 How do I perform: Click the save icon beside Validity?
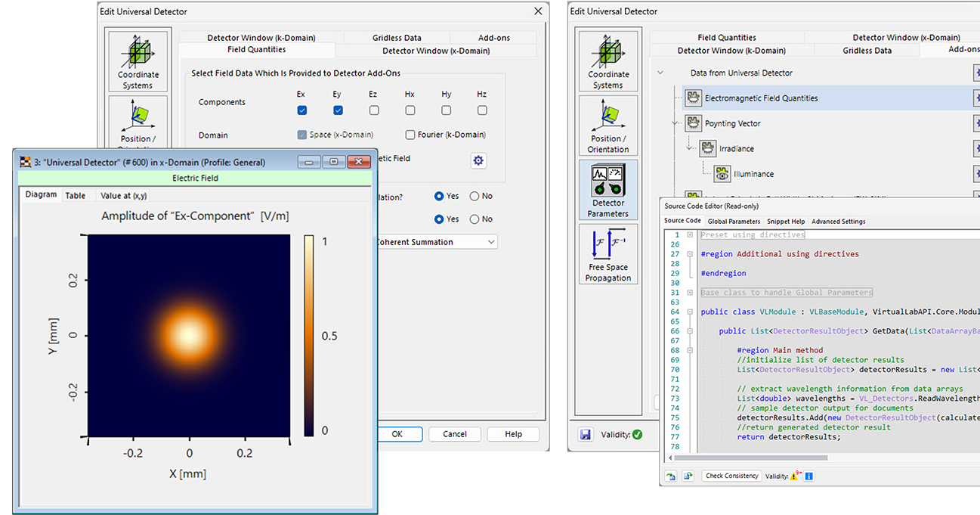coord(586,435)
